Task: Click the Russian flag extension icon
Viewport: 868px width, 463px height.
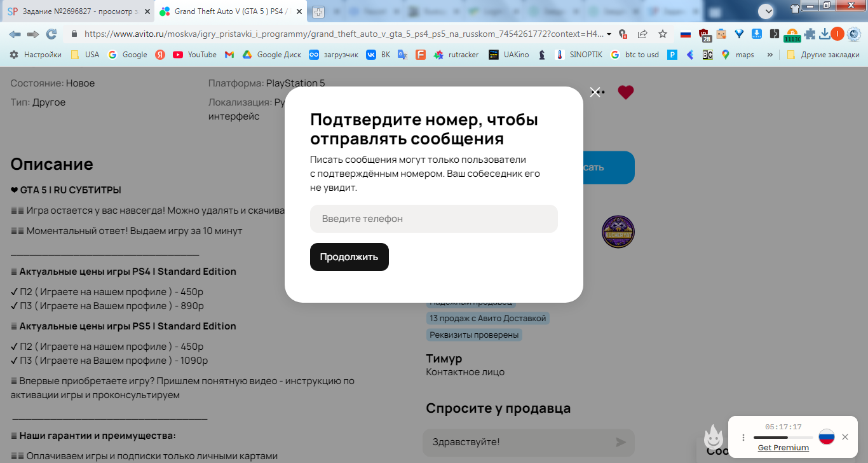Action: coord(686,34)
